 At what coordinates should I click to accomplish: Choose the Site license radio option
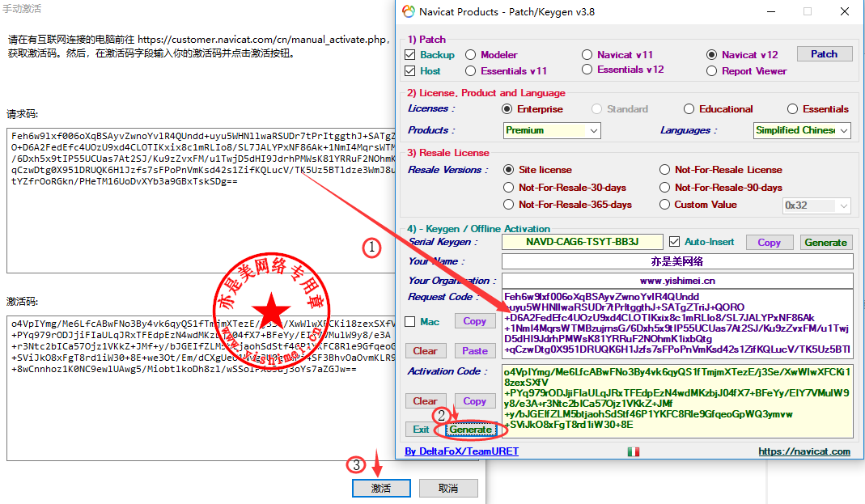click(509, 170)
